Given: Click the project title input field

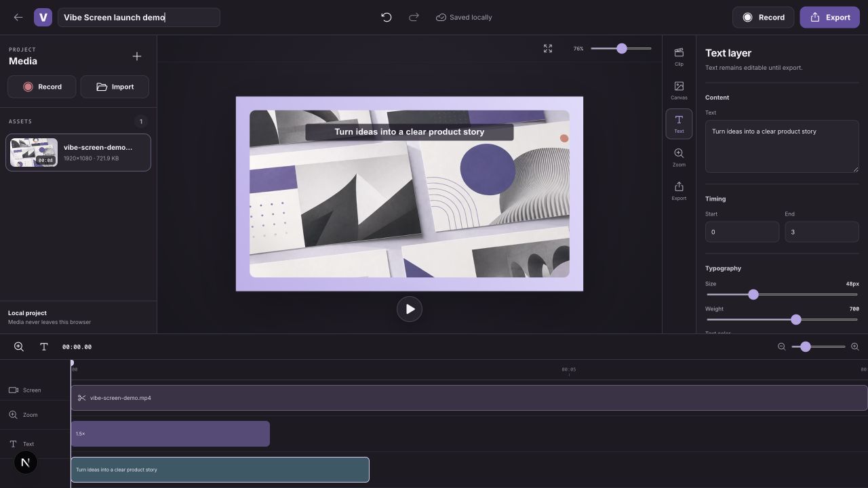Looking at the screenshot, I should [139, 18].
